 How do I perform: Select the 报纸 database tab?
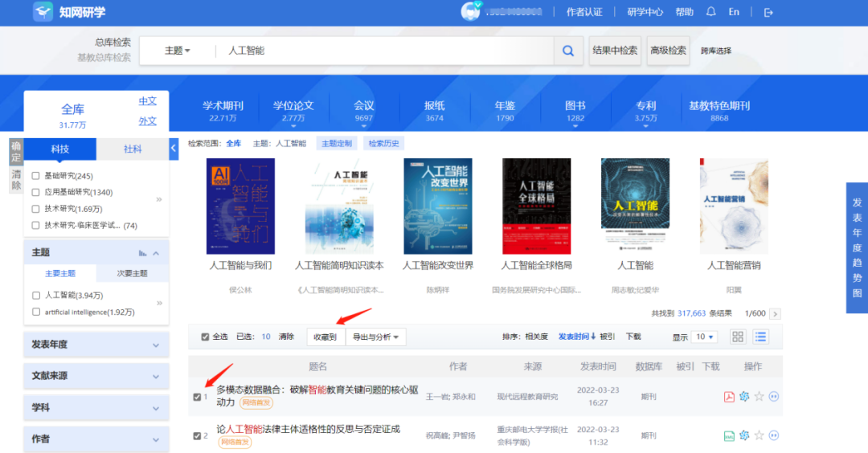(435, 111)
